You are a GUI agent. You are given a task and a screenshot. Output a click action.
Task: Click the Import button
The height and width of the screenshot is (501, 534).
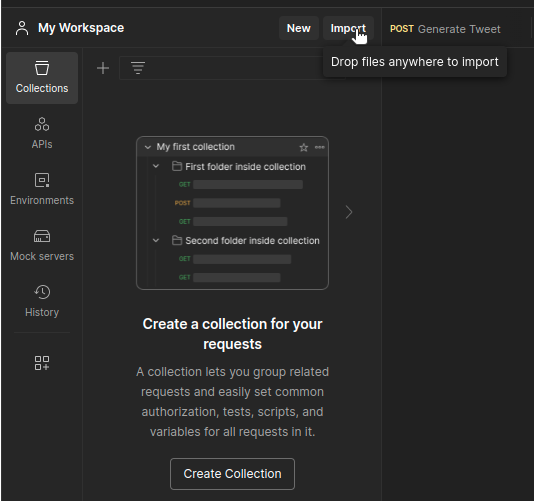tap(348, 28)
